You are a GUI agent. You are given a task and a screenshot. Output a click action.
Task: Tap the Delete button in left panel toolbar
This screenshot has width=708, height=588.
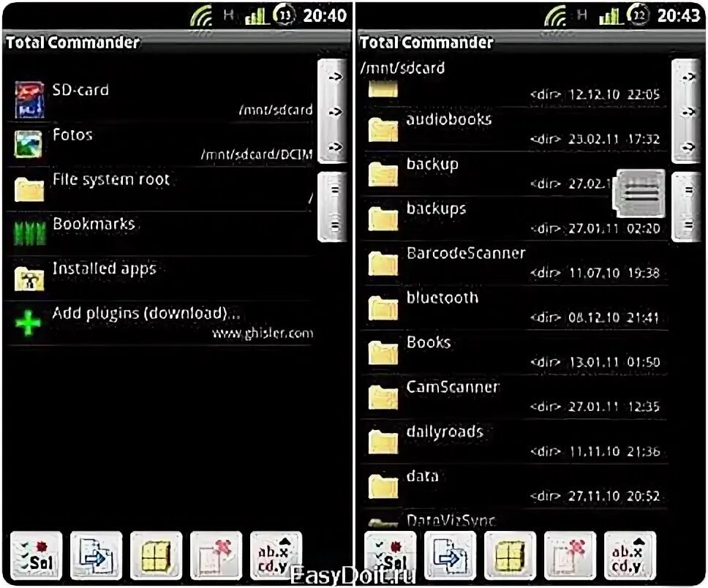[216, 556]
